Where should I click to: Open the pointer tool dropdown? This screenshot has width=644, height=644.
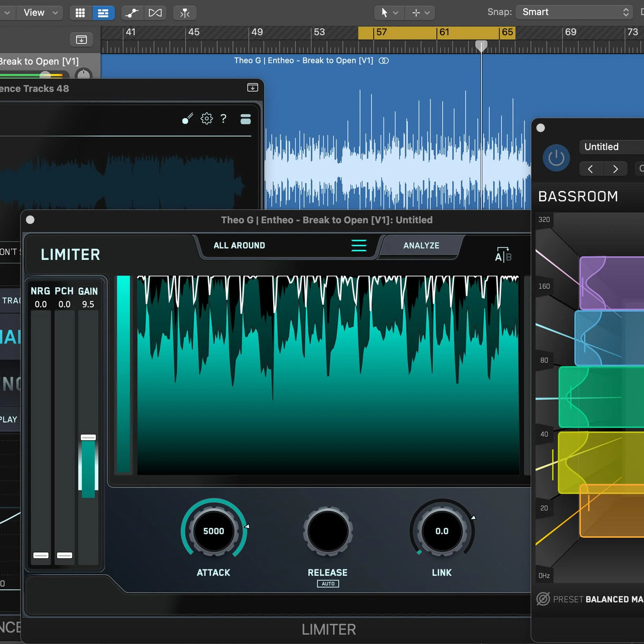pyautogui.click(x=389, y=12)
